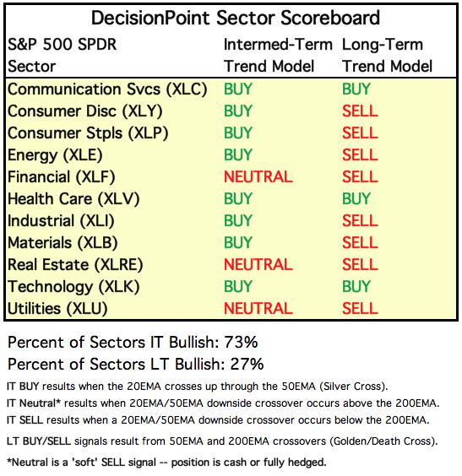Click the Long-Term Trend Model column header
462x476 pixels.
coord(388,56)
